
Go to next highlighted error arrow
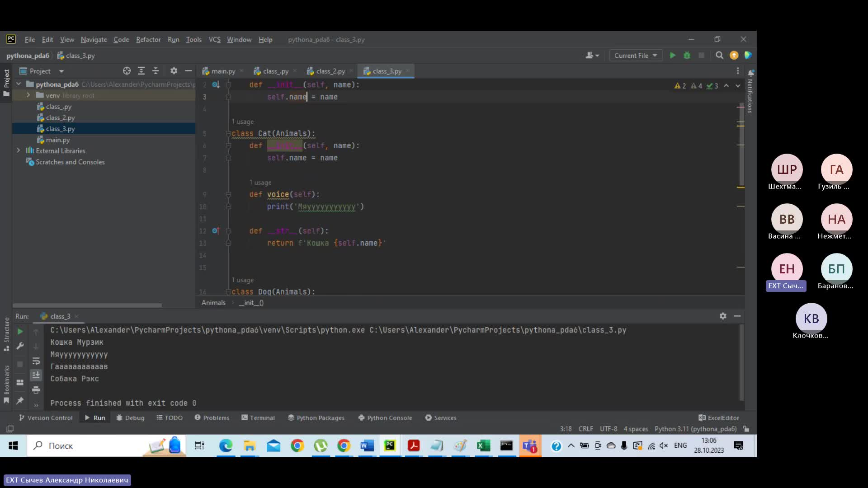coord(738,85)
